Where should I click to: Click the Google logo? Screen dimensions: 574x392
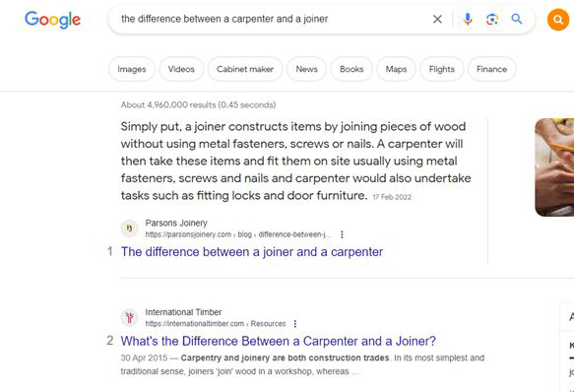coord(52,20)
